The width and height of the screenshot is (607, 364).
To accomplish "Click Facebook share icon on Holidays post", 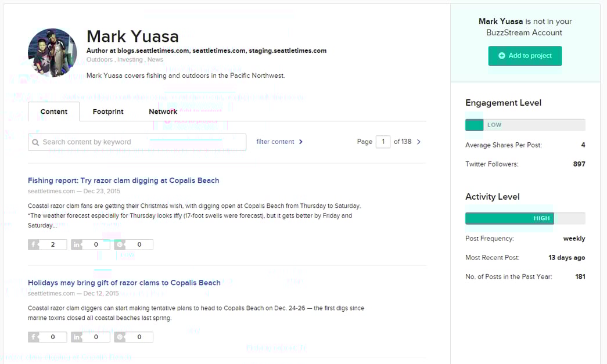I will pos(33,337).
